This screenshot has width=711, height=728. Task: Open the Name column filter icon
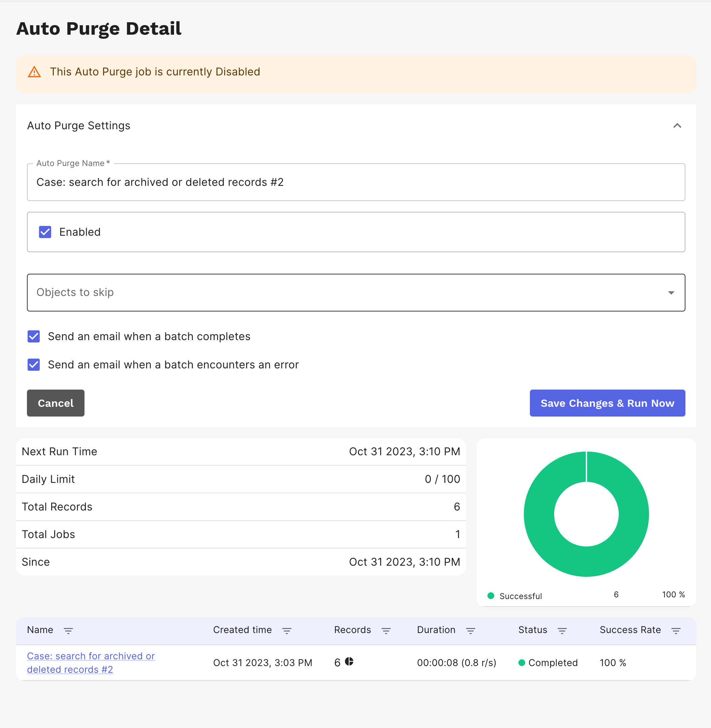[x=68, y=630]
